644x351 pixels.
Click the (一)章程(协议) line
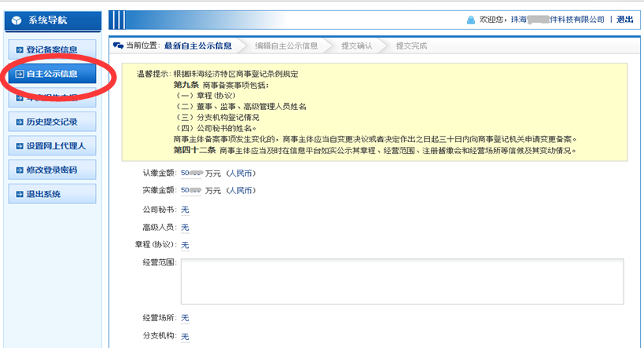205,96
